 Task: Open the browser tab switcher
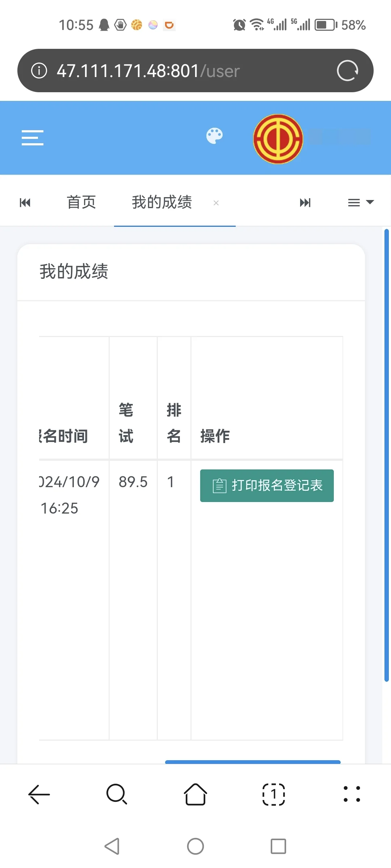274,794
